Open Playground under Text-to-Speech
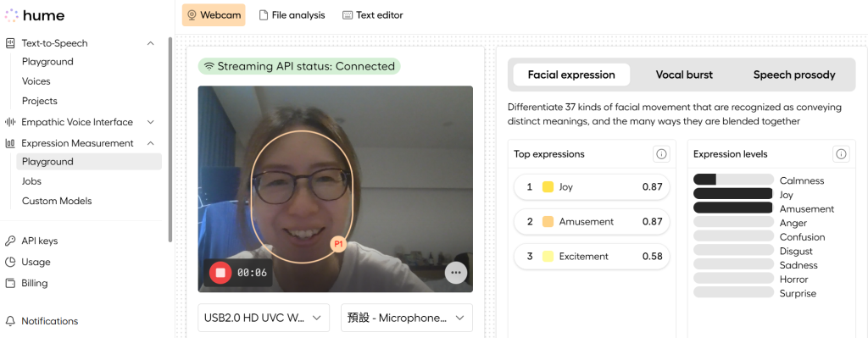This screenshot has height=338, width=868. click(47, 62)
